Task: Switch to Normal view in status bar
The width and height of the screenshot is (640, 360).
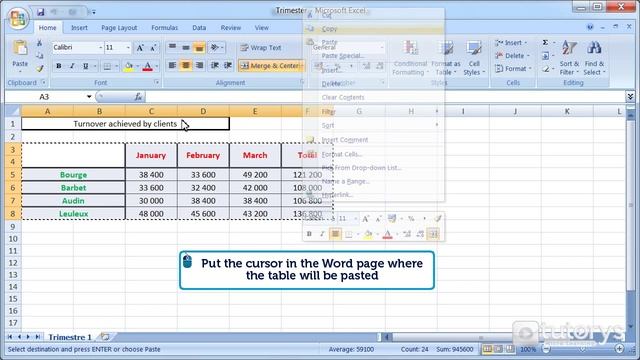Action: point(487,349)
